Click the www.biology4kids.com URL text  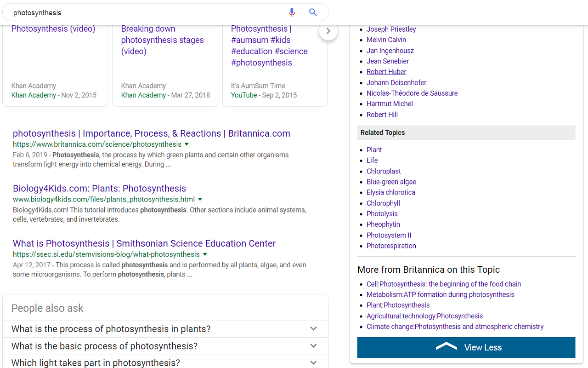coord(104,200)
